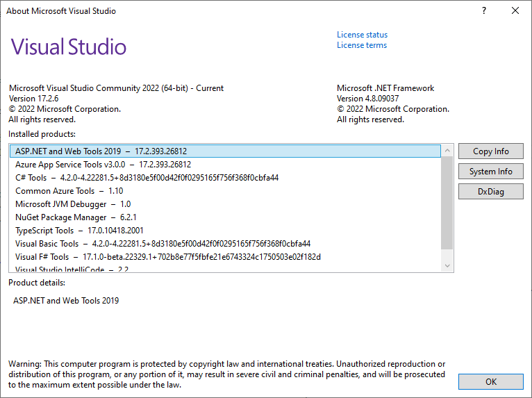Click the .NET Framework Version 4.8.09037 text

pos(367,99)
